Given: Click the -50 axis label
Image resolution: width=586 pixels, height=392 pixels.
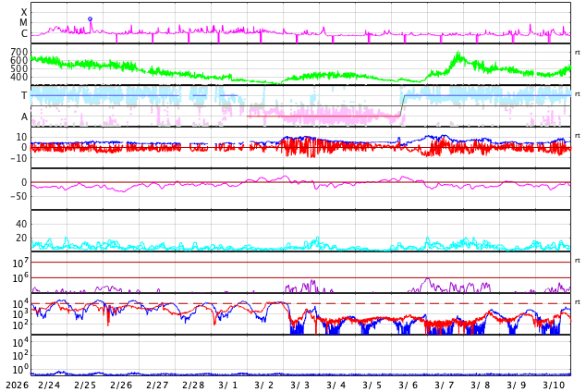Looking at the screenshot, I should pos(17,196).
